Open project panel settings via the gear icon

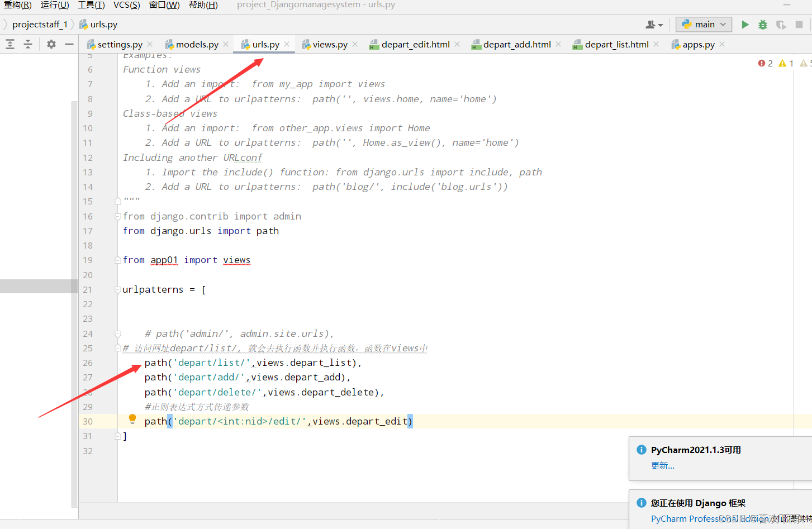(x=51, y=44)
